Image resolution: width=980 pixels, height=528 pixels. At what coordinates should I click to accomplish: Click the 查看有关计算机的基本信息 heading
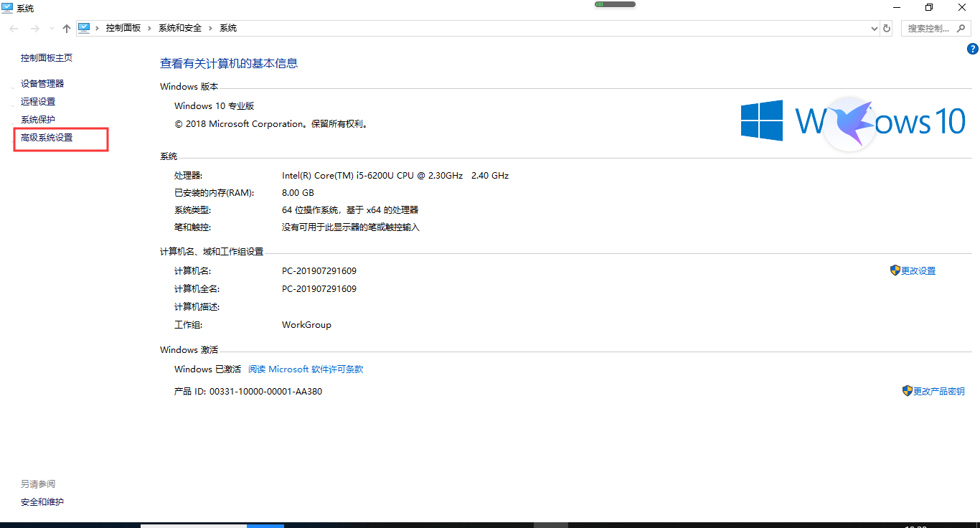(229, 63)
